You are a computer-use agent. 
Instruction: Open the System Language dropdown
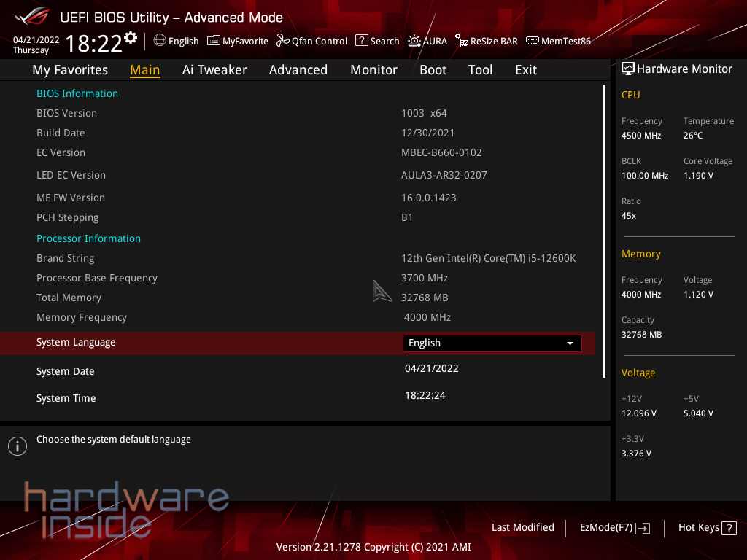pyautogui.click(x=492, y=343)
